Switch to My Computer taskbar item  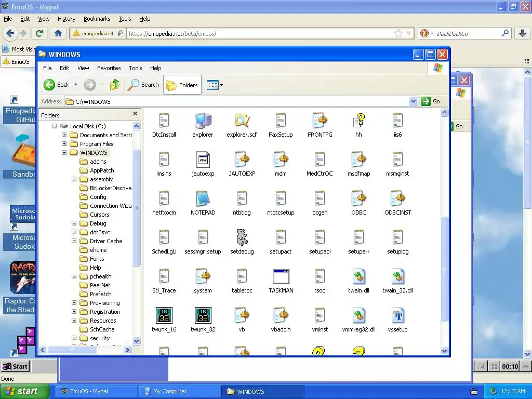tap(180, 391)
